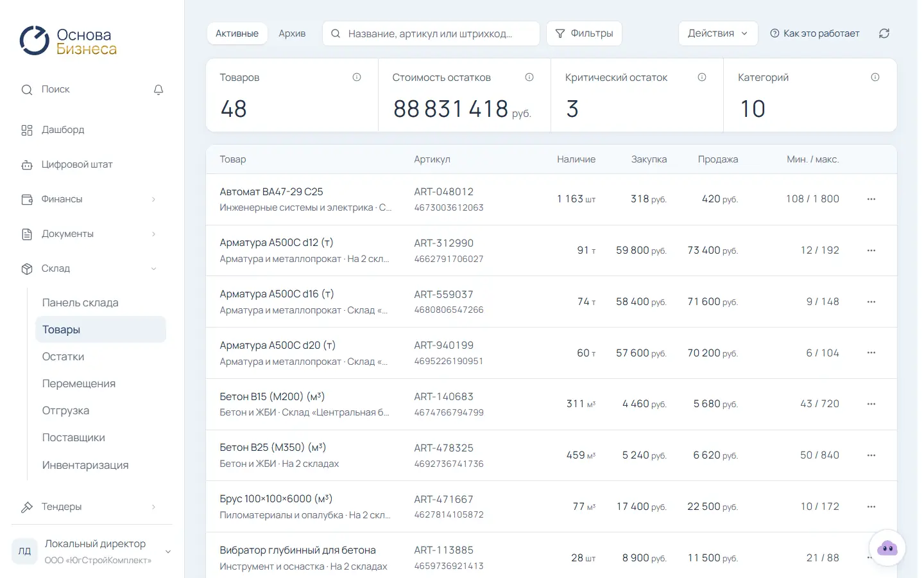Click the info icon on the Стоимость остатков card
The width and height of the screenshot is (924, 578).
tap(529, 77)
